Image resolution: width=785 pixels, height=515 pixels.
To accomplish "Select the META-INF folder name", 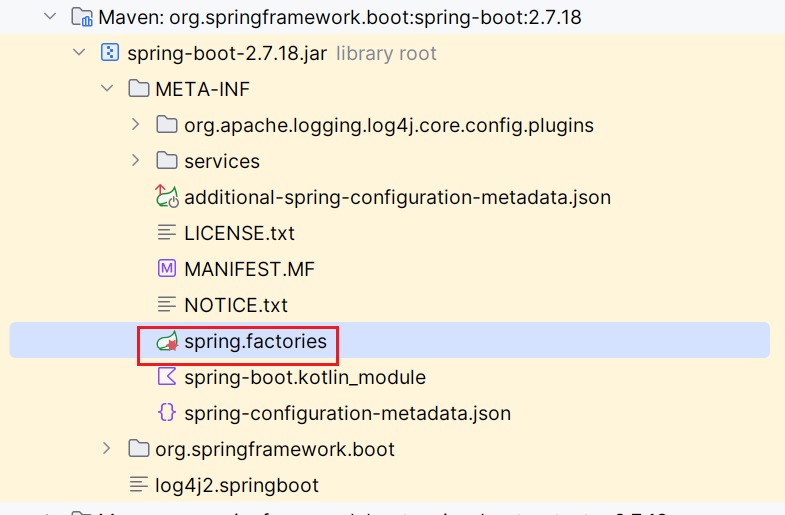I will 202,90.
